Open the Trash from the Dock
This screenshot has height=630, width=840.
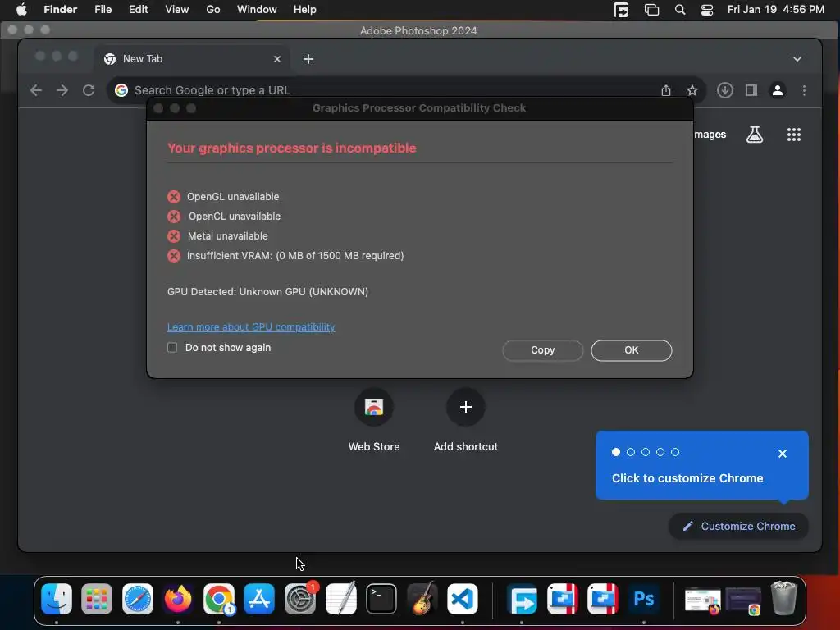tap(783, 599)
